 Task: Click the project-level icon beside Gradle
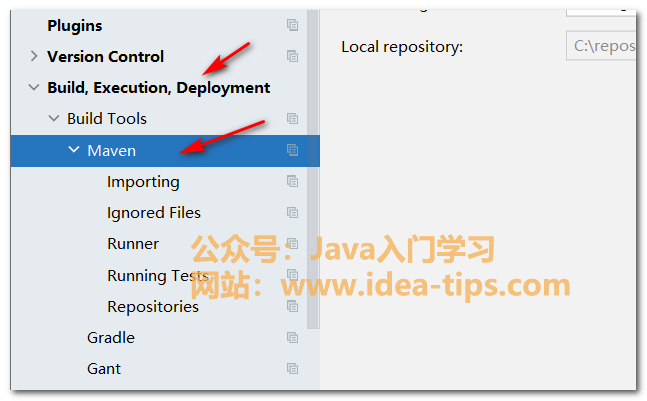point(292,338)
